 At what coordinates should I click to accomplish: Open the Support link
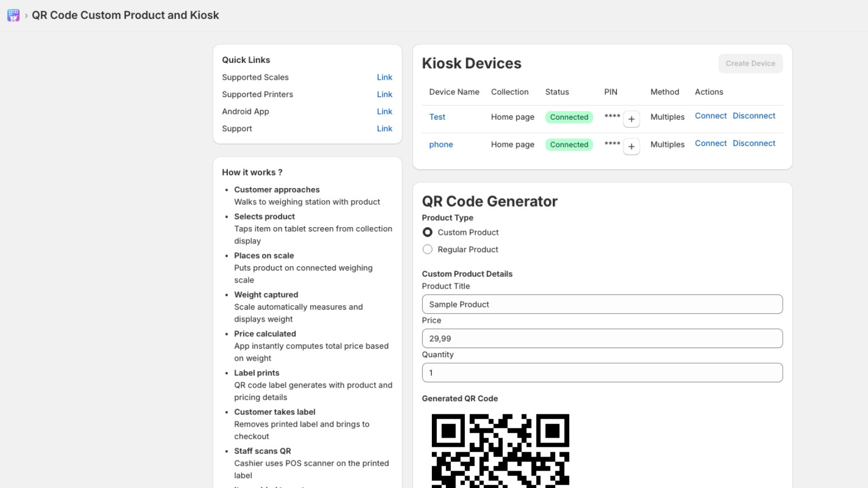click(384, 129)
